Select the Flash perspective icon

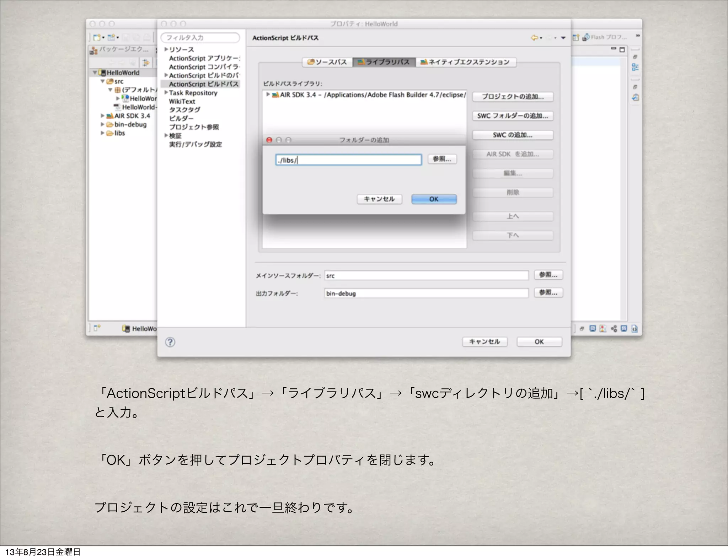(x=586, y=37)
